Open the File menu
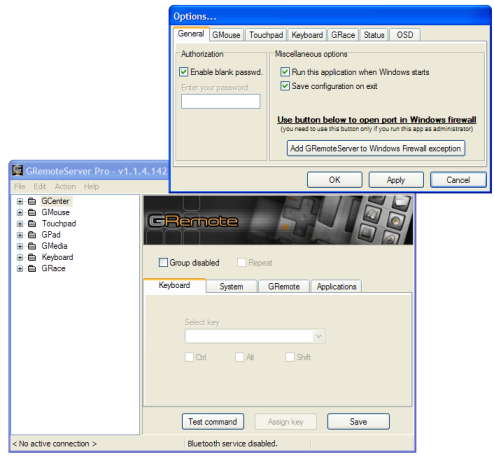The width and height of the screenshot is (494, 459). [x=19, y=186]
